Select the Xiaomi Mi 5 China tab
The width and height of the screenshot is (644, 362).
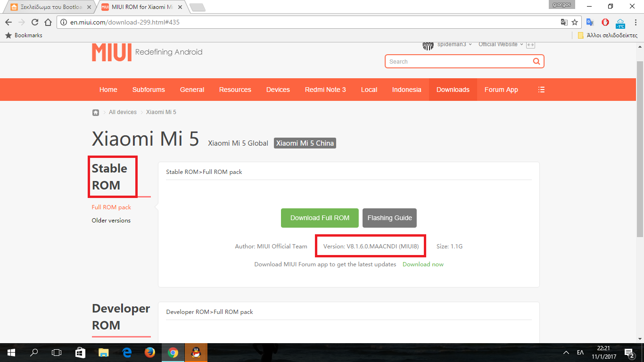click(305, 143)
